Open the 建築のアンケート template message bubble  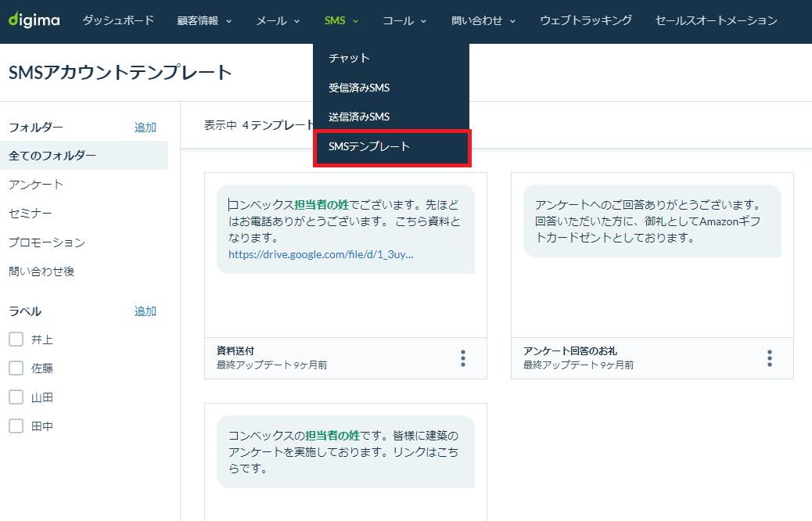[346, 451]
